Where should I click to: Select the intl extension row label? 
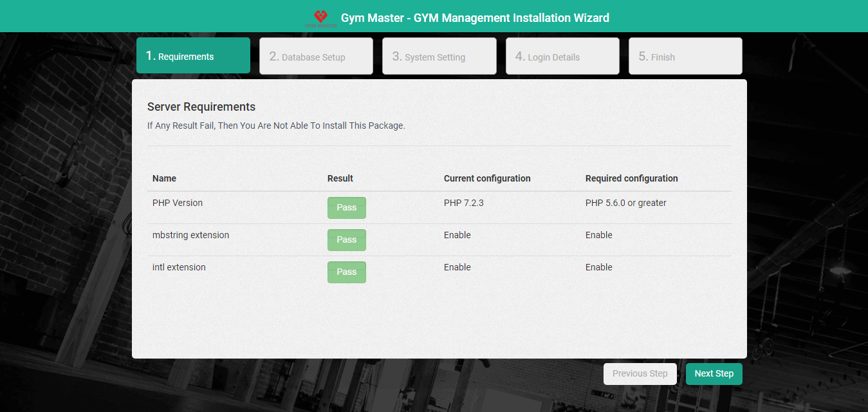click(x=179, y=267)
